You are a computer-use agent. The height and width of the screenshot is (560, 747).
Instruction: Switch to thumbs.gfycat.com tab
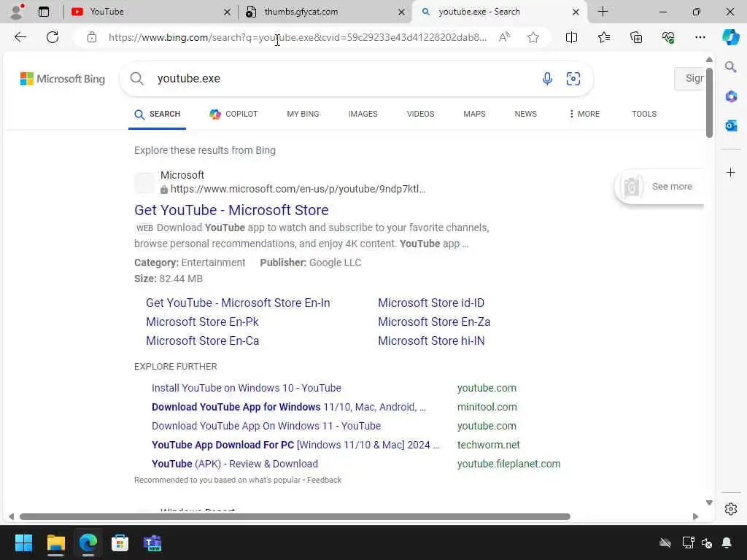coord(326,12)
